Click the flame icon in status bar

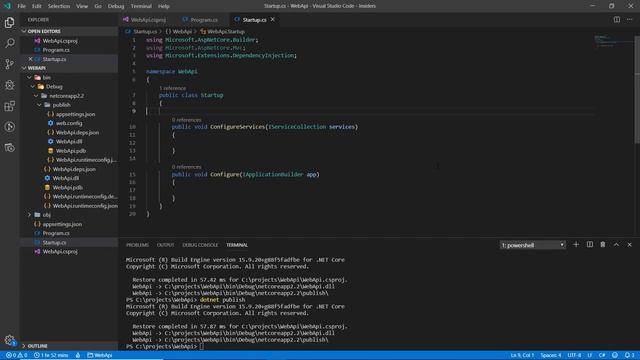[78, 355]
